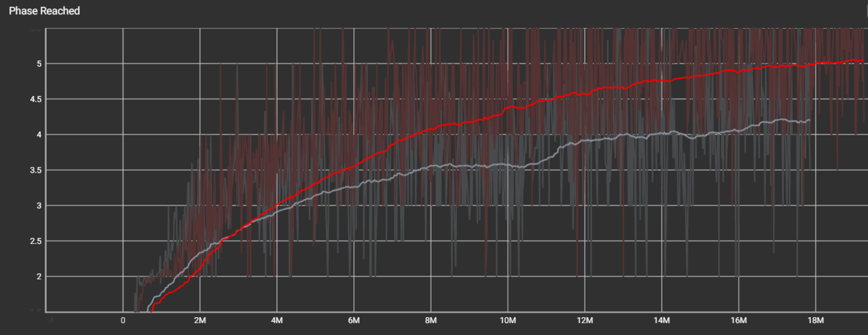Viewport: 868px width, 335px height.
Task: Click the 2.5 y-axis tick label
Action: click(x=36, y=241)
